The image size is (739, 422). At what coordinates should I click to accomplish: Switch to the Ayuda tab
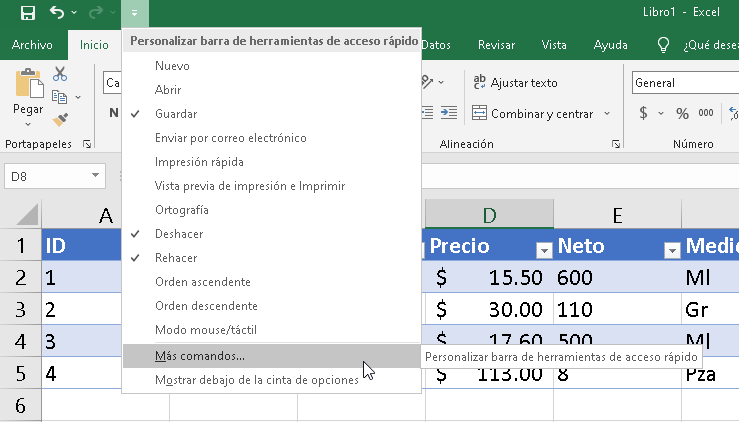(x=610, y=45)
